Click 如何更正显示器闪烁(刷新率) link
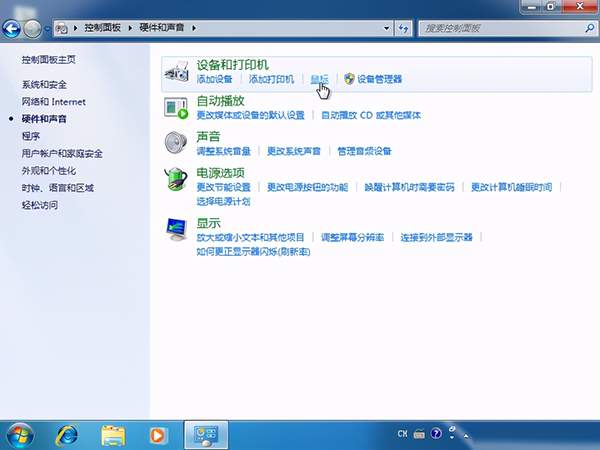 pos(253,252)
